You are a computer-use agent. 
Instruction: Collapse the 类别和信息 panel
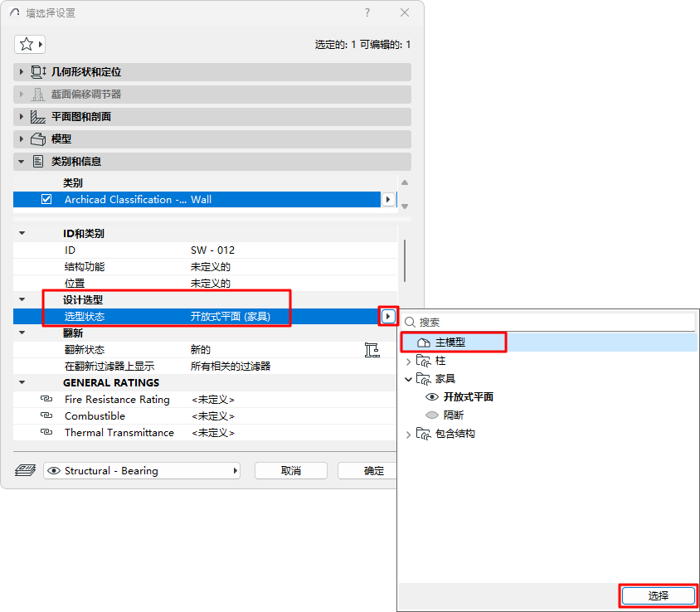point(21,162)
